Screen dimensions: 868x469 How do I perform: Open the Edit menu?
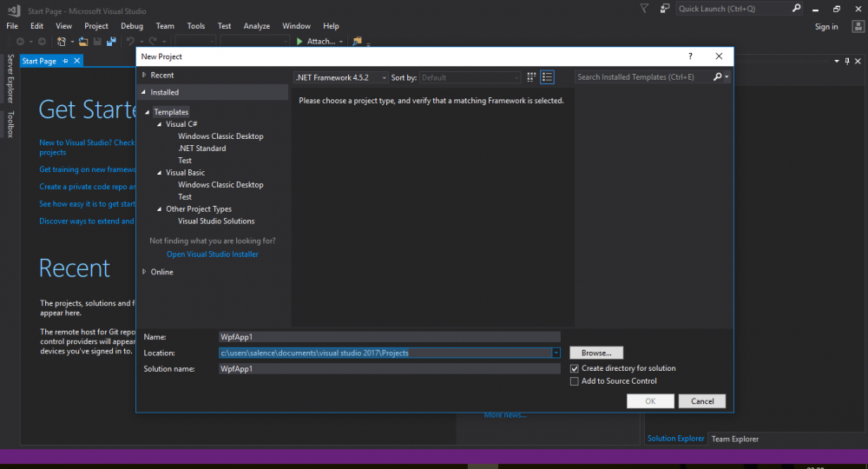tap(37, 26)
